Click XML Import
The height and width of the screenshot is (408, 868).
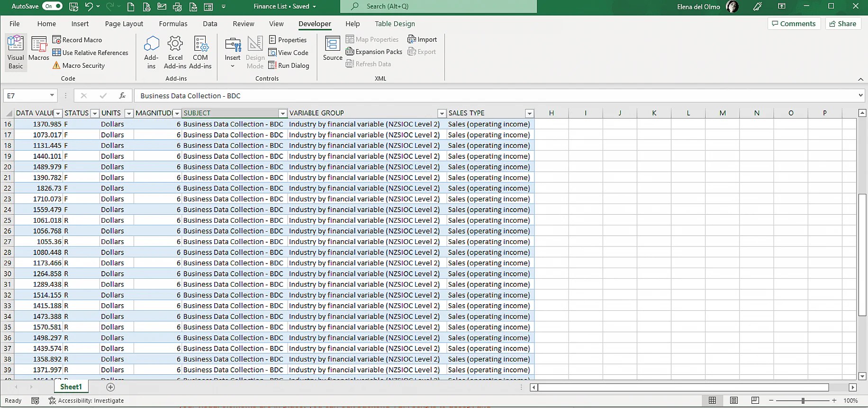point(422,39)
